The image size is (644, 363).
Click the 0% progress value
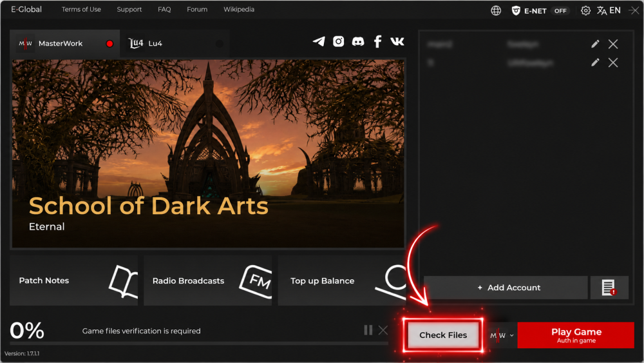pos(26,330)
